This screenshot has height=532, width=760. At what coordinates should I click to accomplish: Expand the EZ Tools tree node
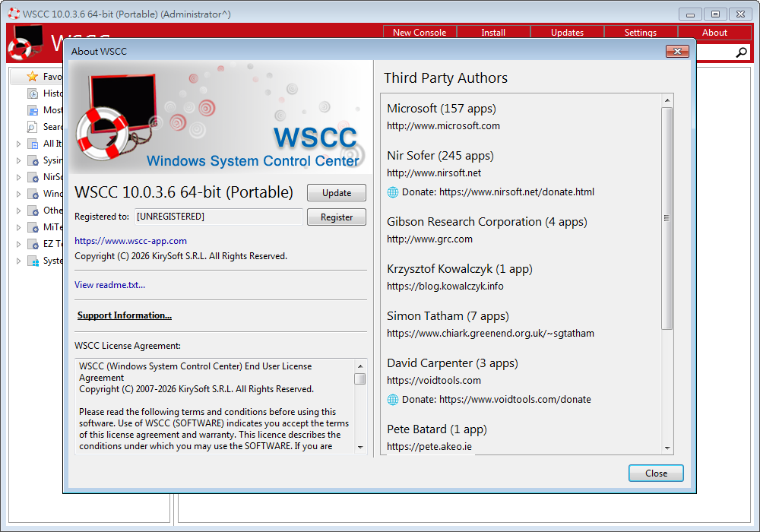[18, 243]
